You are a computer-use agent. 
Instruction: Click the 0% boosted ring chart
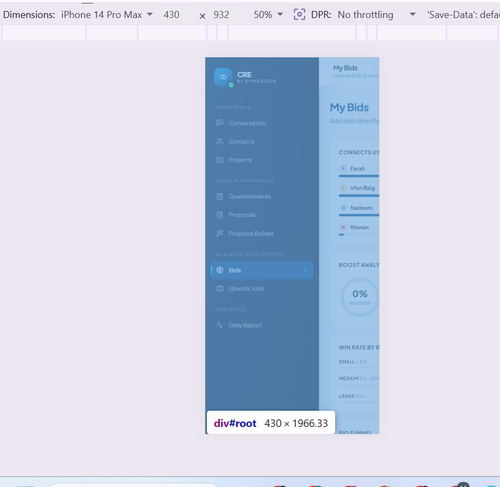[x=360, y=297]
